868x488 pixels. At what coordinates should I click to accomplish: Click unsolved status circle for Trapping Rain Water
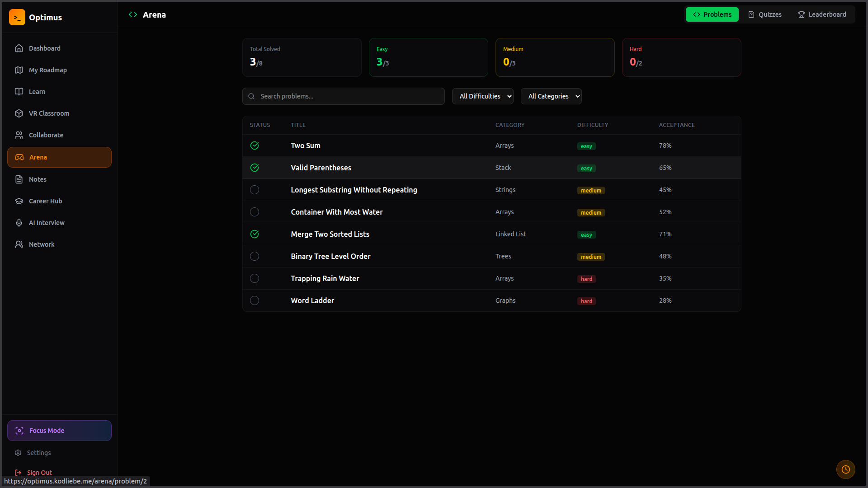tap(255, 278)
